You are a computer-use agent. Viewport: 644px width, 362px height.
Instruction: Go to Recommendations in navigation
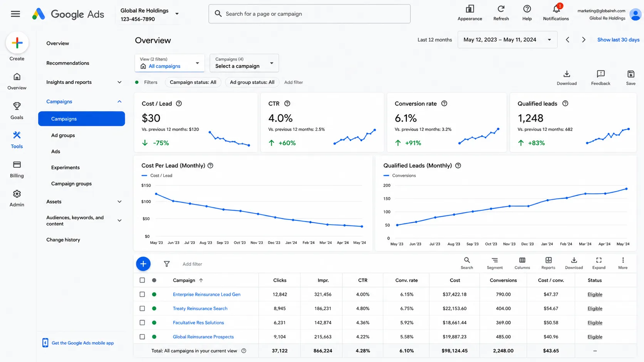(68, 63)
